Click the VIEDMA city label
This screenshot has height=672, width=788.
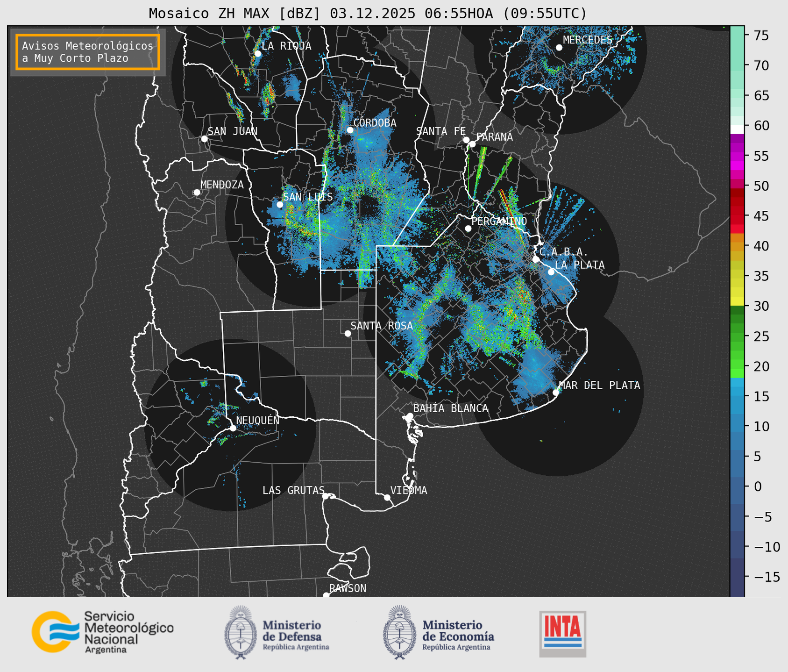tap(409, 490)
